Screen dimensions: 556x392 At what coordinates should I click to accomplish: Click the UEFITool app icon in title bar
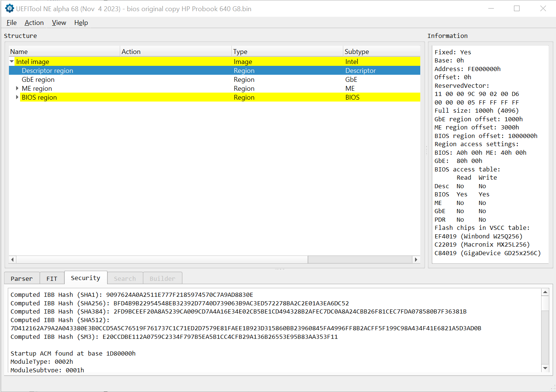9,9
